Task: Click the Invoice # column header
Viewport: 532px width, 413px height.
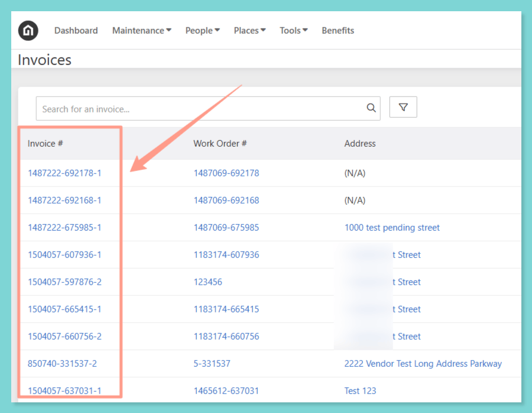Action: click(45, 144)
